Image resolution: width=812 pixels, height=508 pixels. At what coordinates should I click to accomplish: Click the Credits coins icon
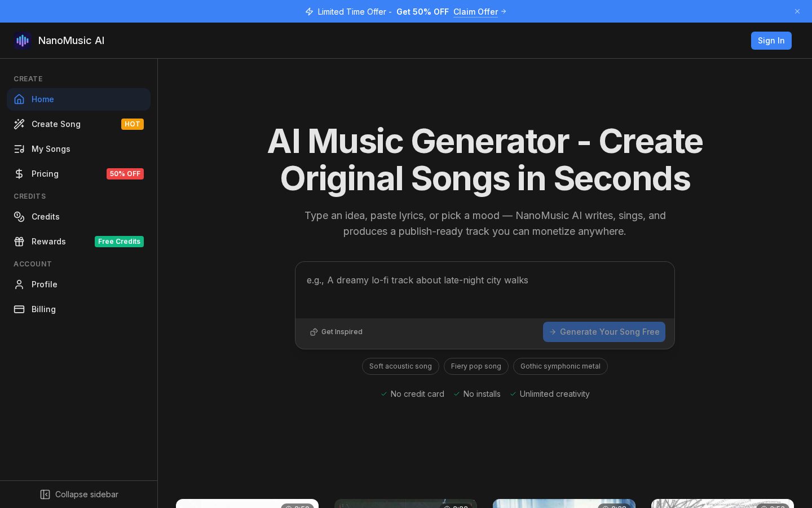(x=19, y=217)
